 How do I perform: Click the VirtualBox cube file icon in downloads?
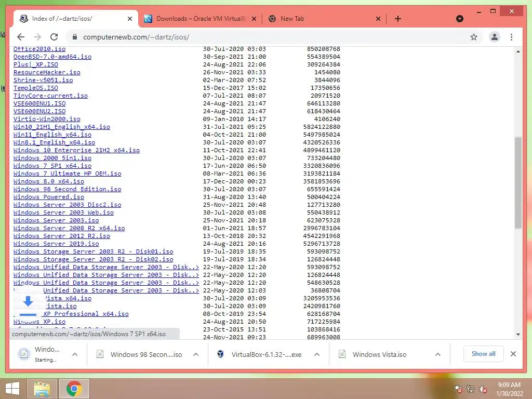(x=220, y=354)
